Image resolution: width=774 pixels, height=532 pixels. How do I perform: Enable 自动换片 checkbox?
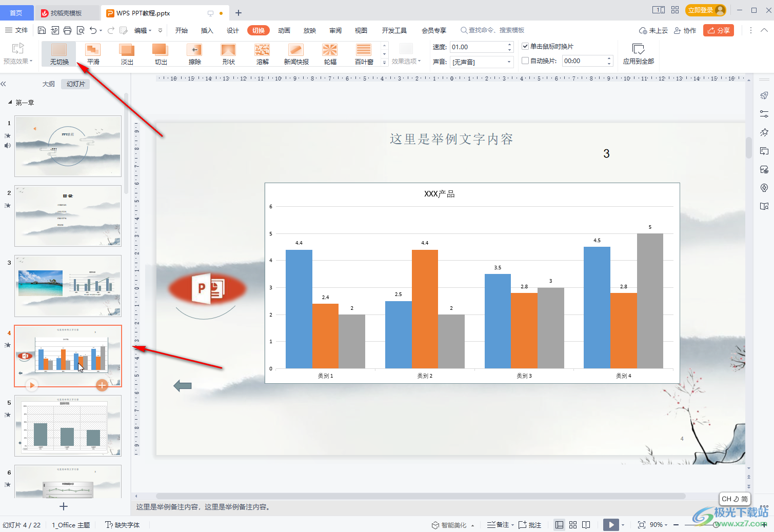525,61
